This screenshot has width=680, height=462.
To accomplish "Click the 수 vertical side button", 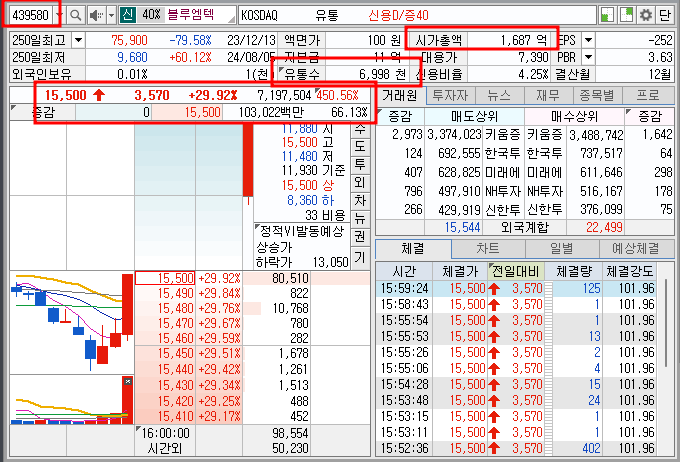I will (x=360, y=129).
